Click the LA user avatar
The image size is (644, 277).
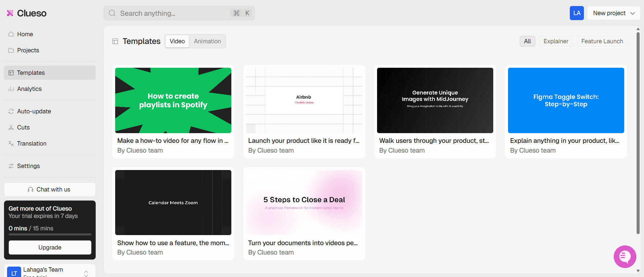point(577,13)
